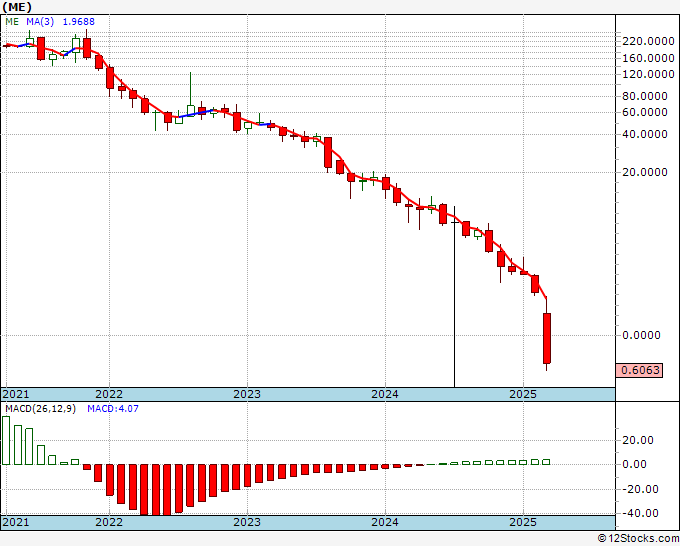680x546 pixels.
Task: Click the 80.0000 price axis label
Action: [x=645, y=97]
